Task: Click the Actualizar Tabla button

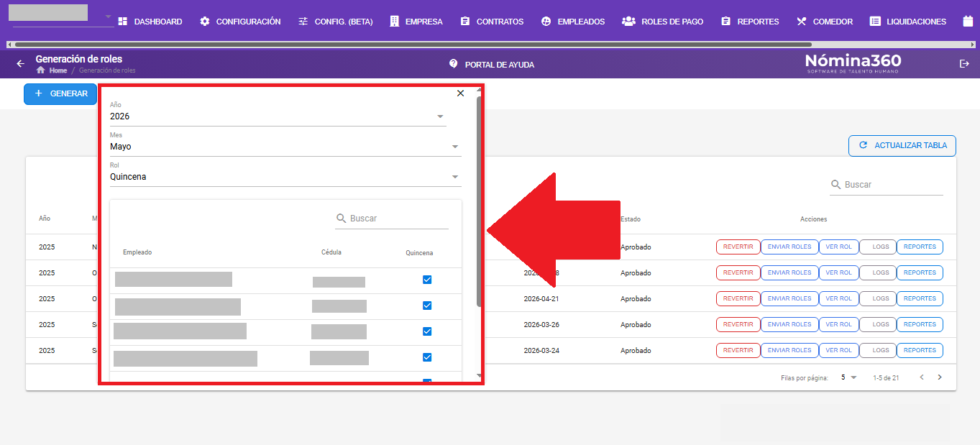Action: coord(902,145)
